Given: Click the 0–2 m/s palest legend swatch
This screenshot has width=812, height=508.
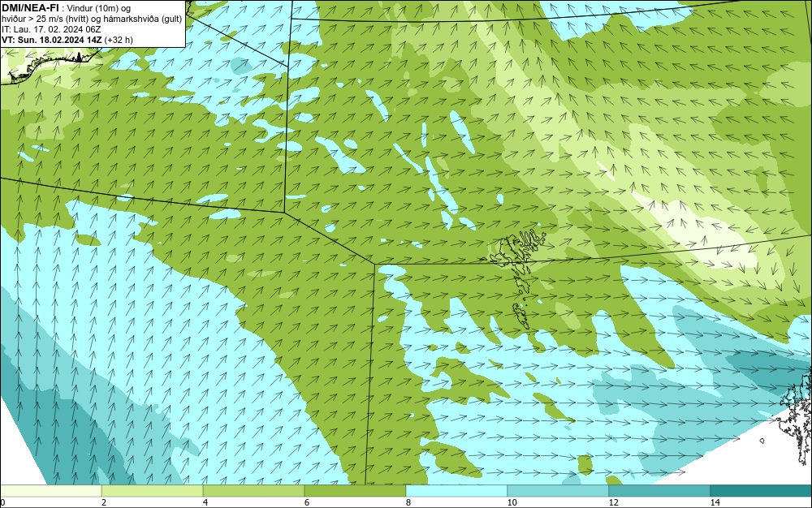Looking at the screenshot, I should click(50, 490).
